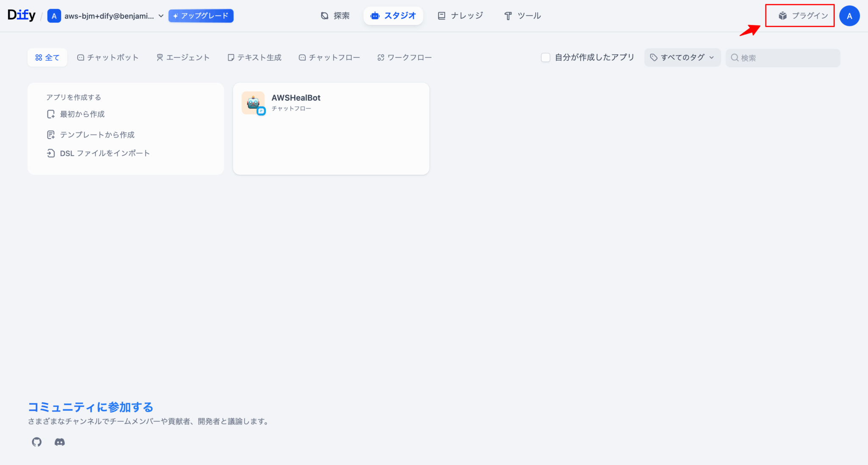Screen dimensions: 868x465
Task: Click the Dify logo
Action: tap(21, 14)
